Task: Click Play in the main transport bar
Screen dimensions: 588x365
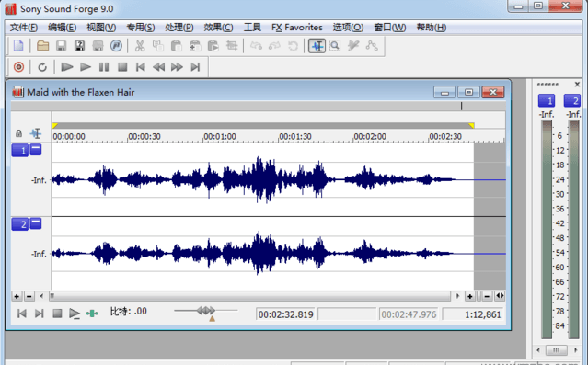Action: coord(86,67)
